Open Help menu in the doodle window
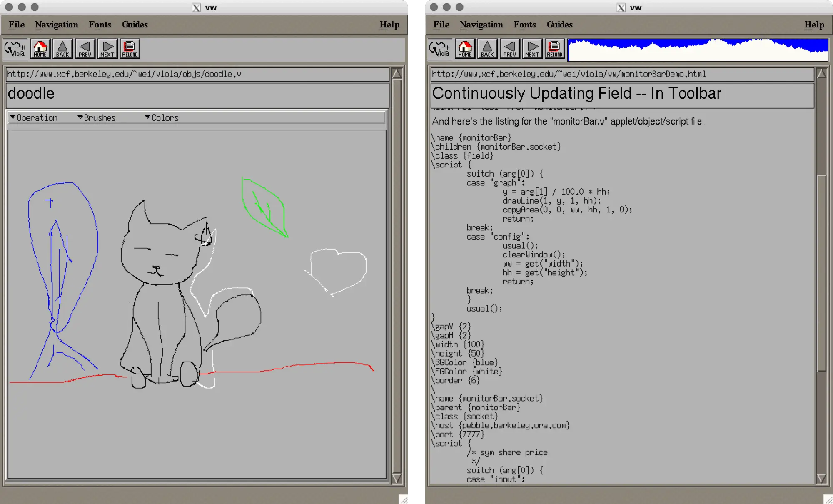This screenshot has height=504, width=833. pos(389,25)
